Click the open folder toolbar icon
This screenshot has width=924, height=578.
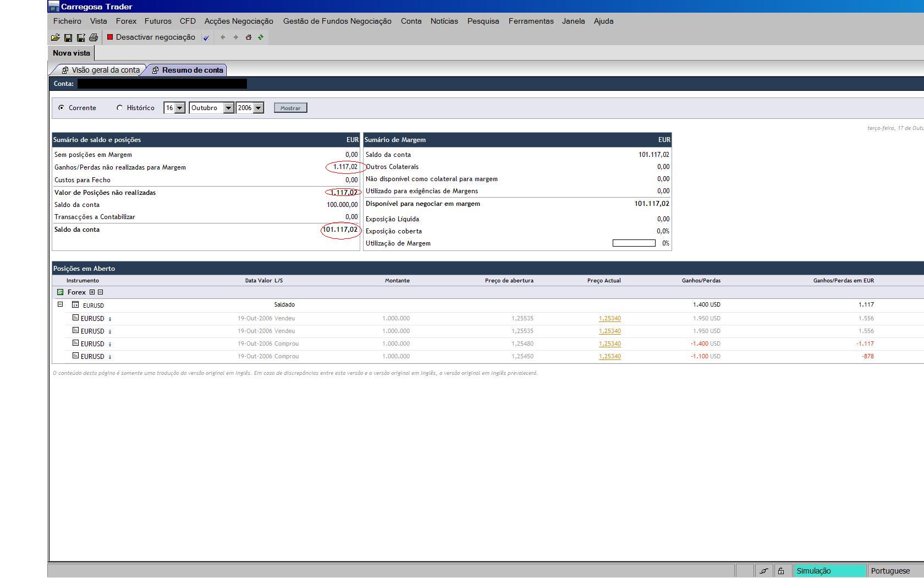[55, 37]
